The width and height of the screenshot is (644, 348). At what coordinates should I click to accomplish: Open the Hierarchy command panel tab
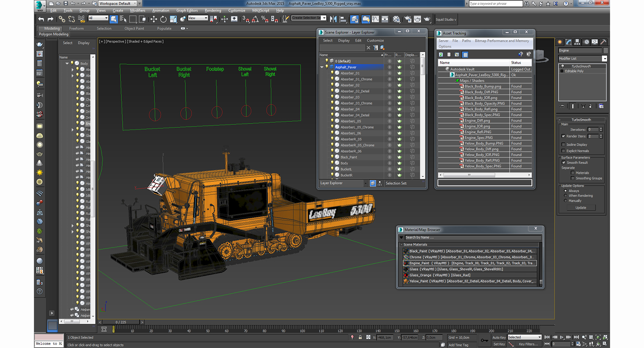pyautogui.click(x=577, y=42)
